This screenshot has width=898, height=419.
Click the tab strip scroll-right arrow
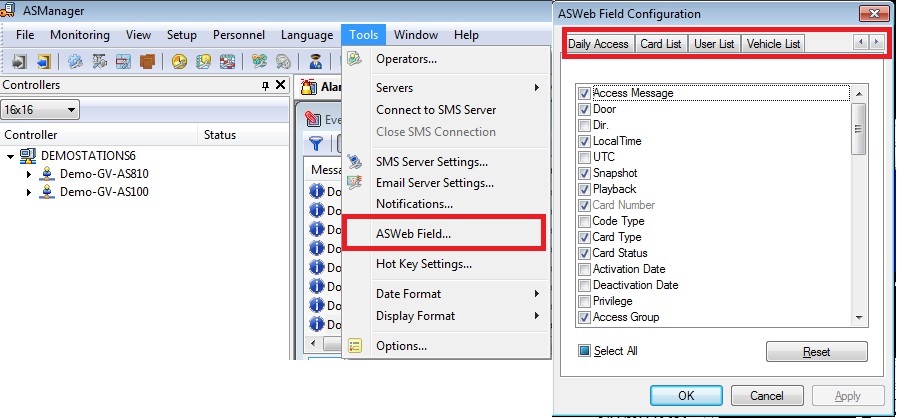(876, 42)
